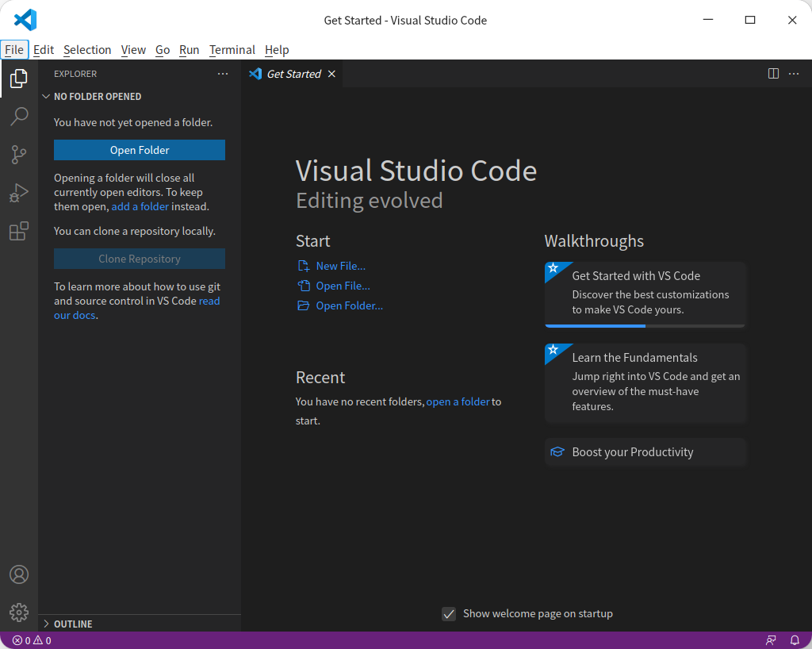Uncheck Show welcome page on startup
Viewport: 812px width, 649px height.
(449, 614)
